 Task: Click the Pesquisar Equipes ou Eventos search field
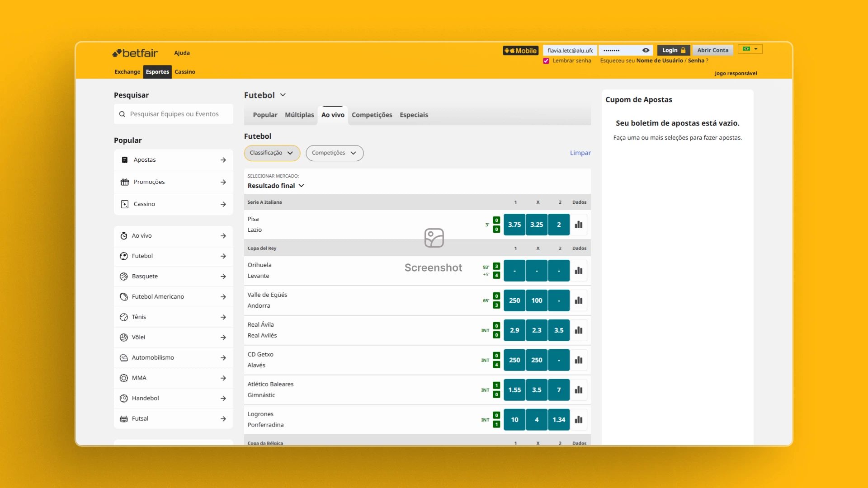point(174,114)
